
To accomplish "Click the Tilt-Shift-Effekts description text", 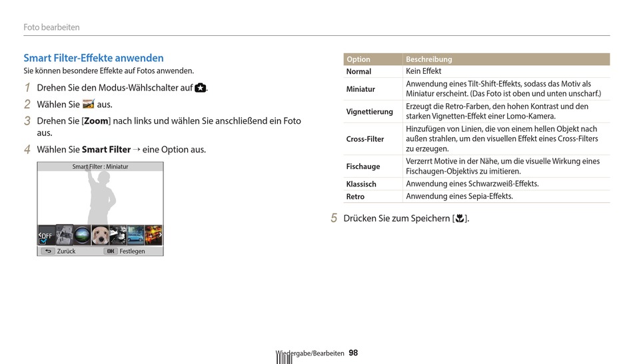I will point(504,89).
